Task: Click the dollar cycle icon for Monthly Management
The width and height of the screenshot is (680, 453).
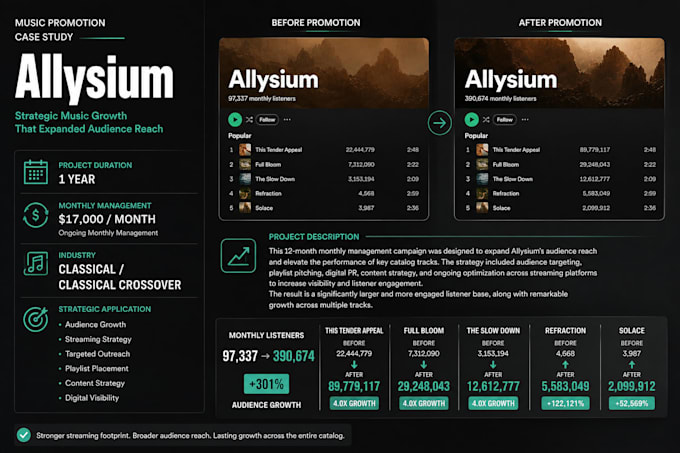Action: [36, 215]
